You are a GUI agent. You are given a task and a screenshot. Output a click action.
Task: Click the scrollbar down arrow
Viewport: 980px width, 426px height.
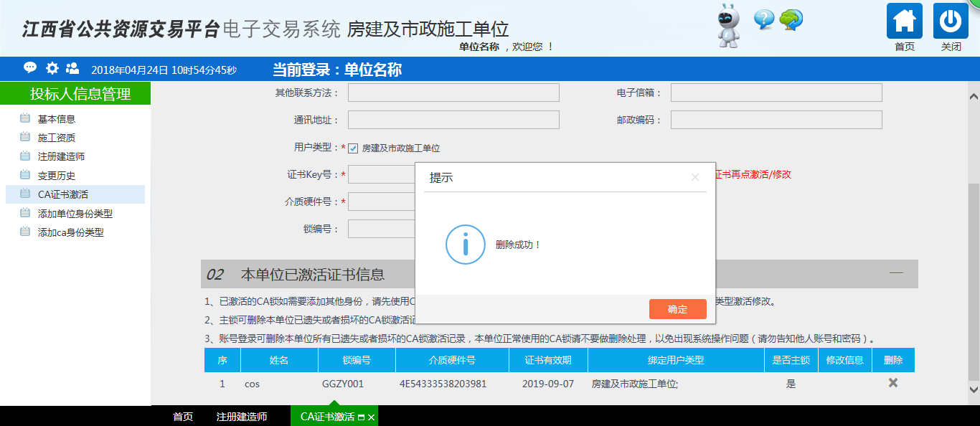point(974,389)
